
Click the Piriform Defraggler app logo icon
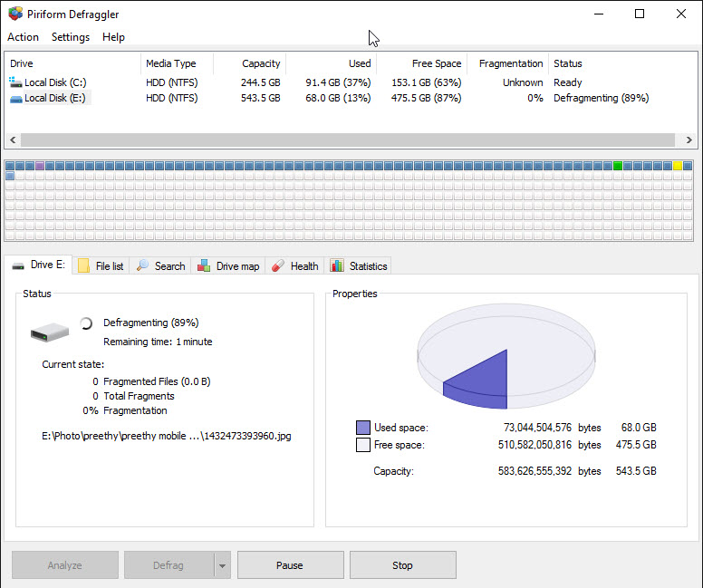(x=15, y=14)
